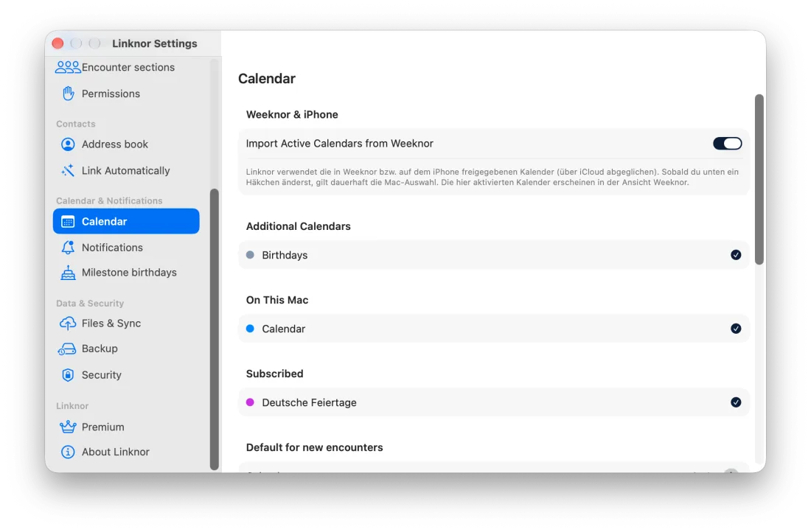Click the gray Birthdays color dot
The width and height of the screenshot is (811, 532).
click(x=251, y=255)
